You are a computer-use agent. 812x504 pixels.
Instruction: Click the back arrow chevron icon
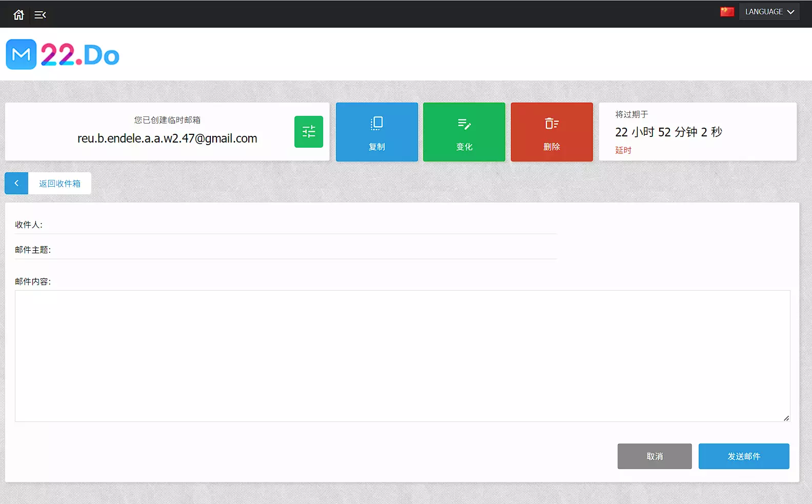16,183
